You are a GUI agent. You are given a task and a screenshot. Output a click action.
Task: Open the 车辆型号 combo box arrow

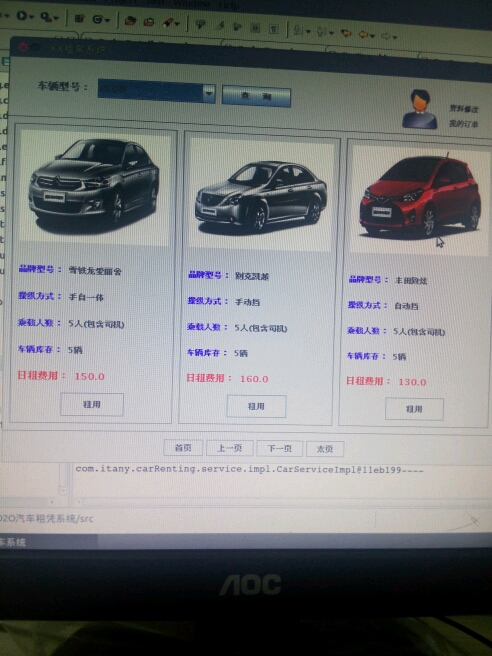click(209, 93)
